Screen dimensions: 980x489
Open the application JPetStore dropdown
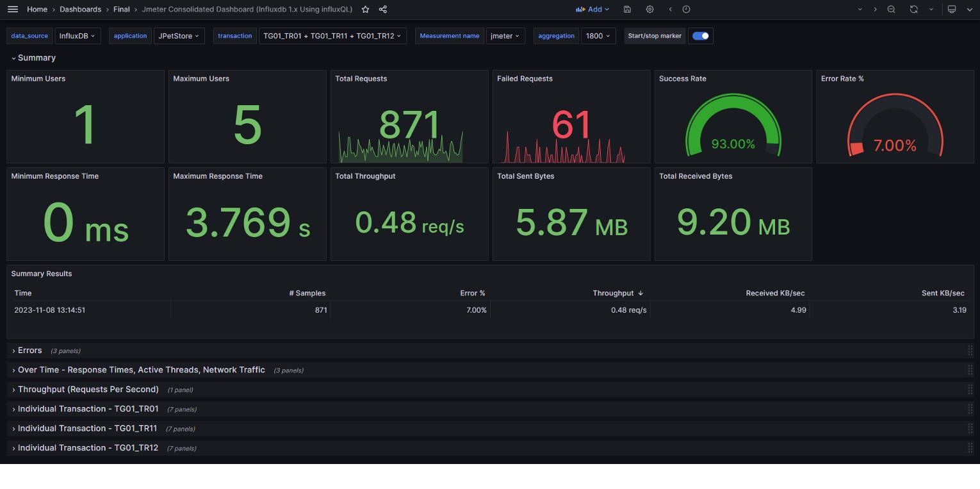click(x=179, y=36)
